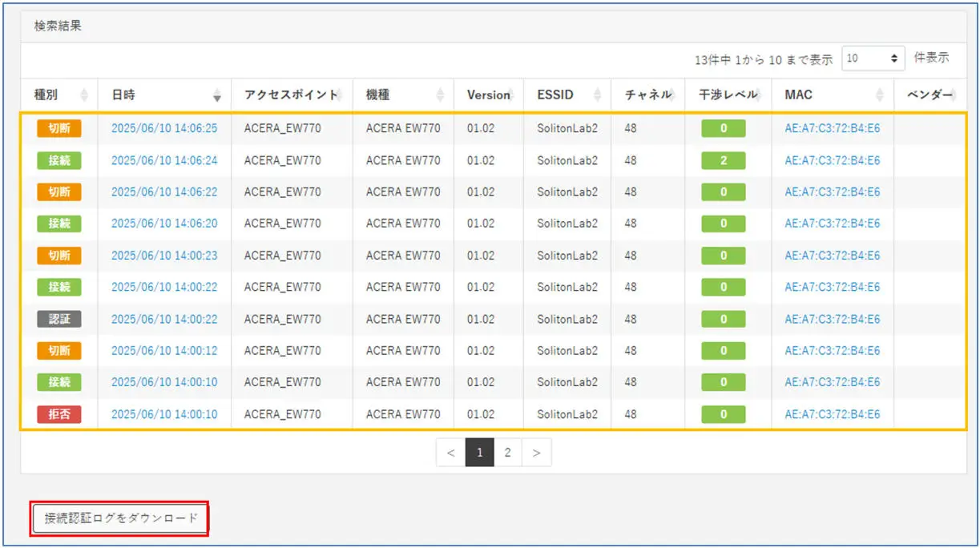Click ACERA_EW770 in the 14:06:25 row
Viewport: 980px width, 548px height.
(x=283, y=128)
